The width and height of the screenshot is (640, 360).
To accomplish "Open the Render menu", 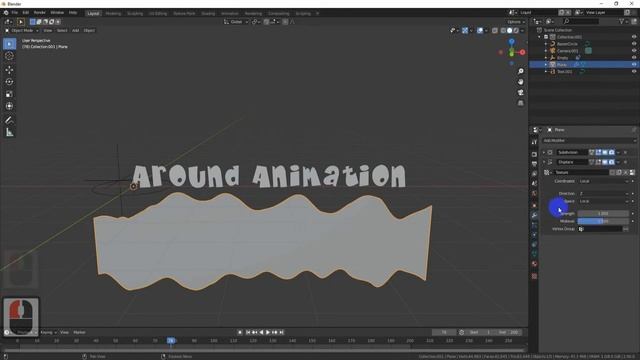I will click(40, 13).
